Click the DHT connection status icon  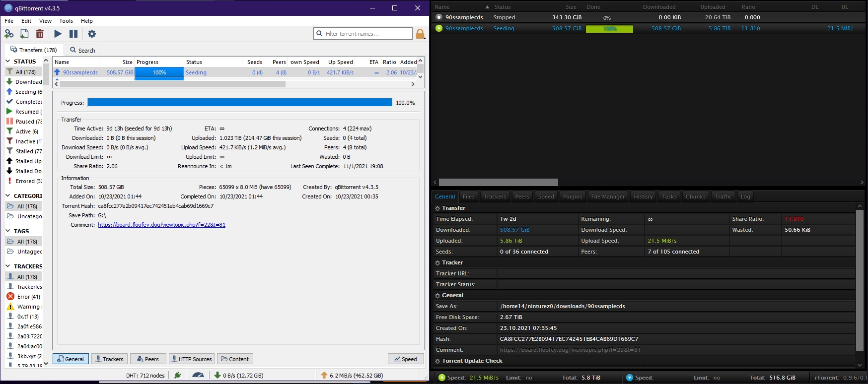coord(178,375)
